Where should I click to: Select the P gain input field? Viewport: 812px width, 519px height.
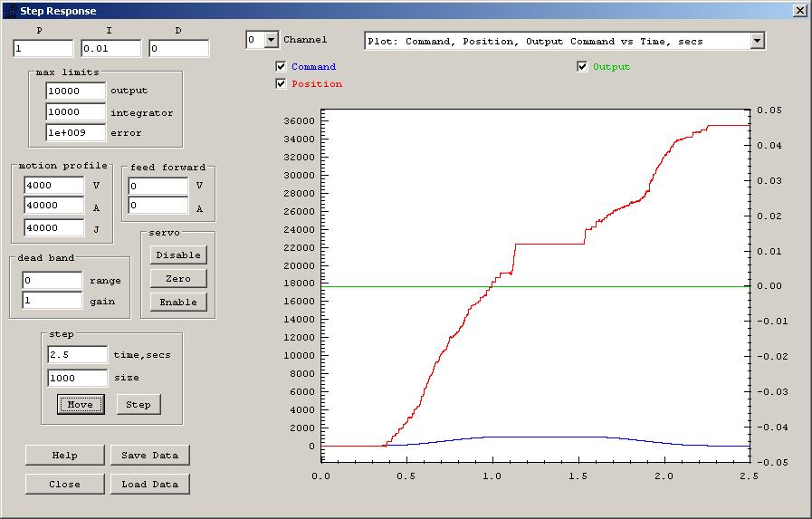click(43, 48)
